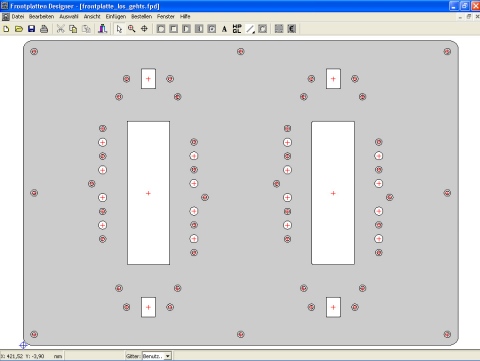Insert HPGL engraving via HP GL icon
Screen dimensions: 480x361
[x=237, y=29]
